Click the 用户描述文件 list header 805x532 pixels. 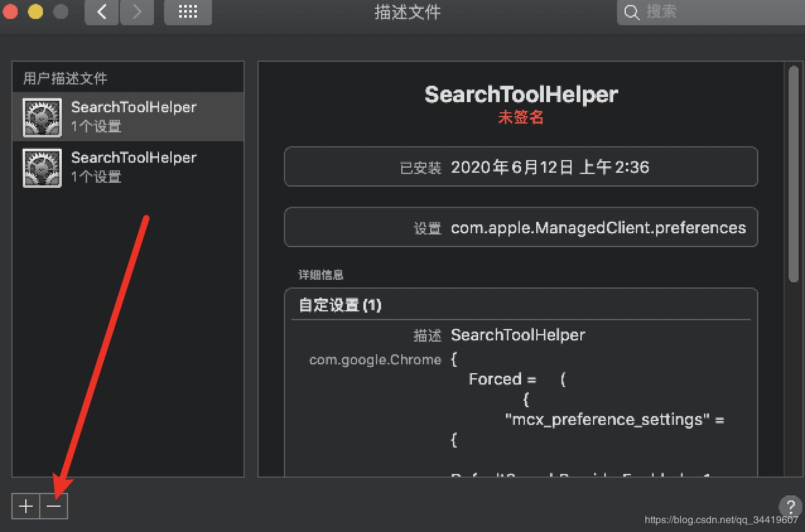tap(66, 78)
